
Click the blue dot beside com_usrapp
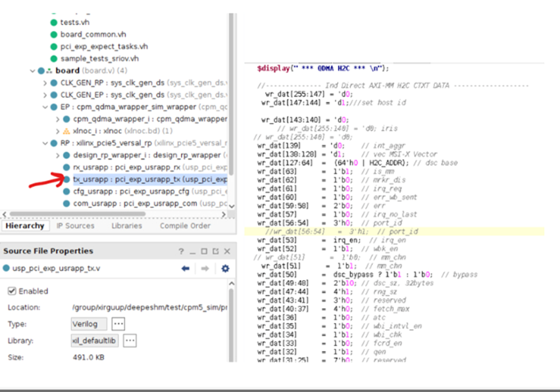[66, 203]
